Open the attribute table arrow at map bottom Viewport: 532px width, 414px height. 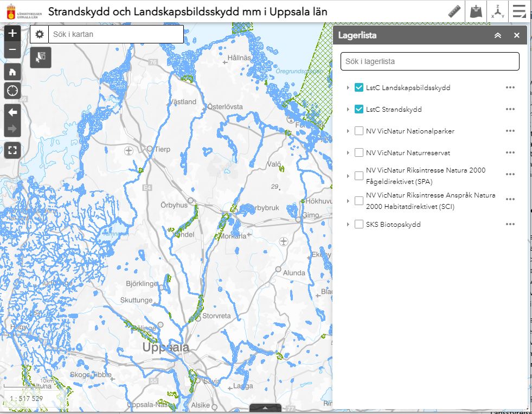click(x=265, y=408)
